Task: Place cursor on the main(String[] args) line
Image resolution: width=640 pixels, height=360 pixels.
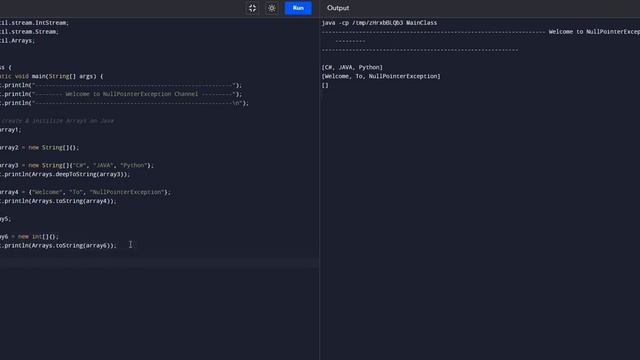Action: [52, 76]
